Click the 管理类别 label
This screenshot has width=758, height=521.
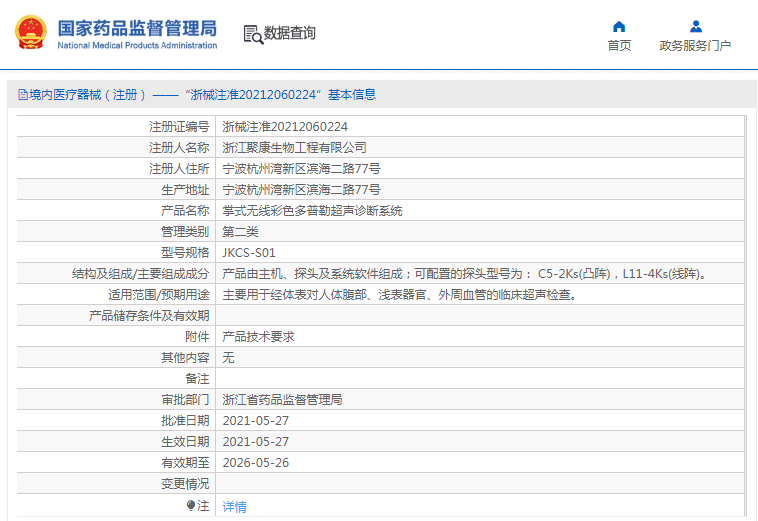click(x=185, y=232)
